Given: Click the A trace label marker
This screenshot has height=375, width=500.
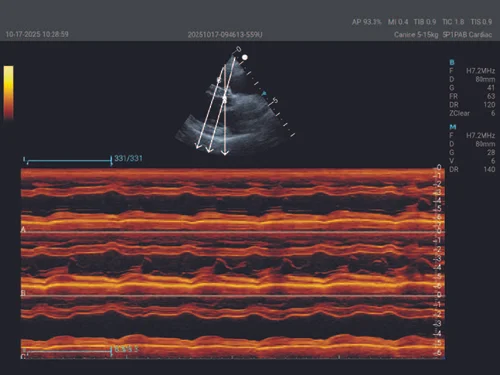Looking at the screenshot, I should 23,230.
